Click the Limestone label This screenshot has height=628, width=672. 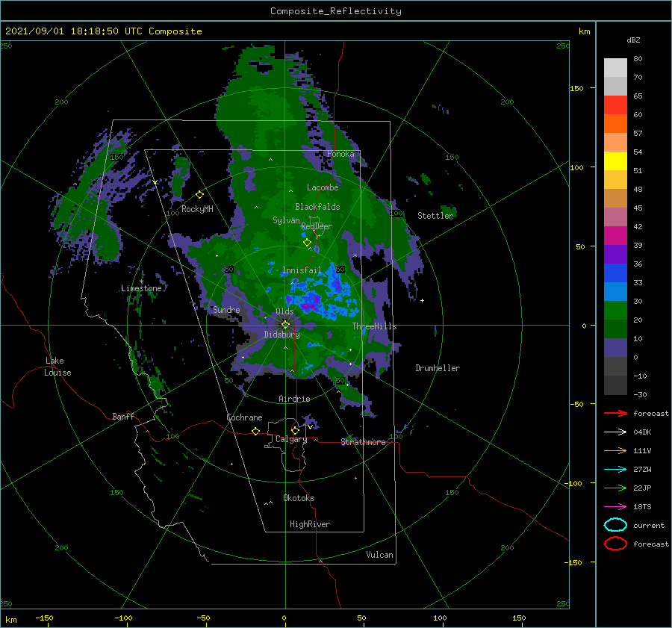pyautogui.click(x=141, y=288)
